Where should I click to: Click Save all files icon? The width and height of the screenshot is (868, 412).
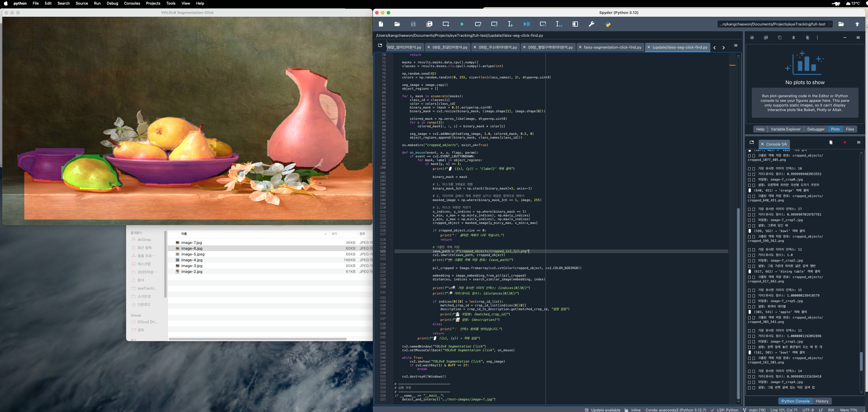(x=429, y=24)
